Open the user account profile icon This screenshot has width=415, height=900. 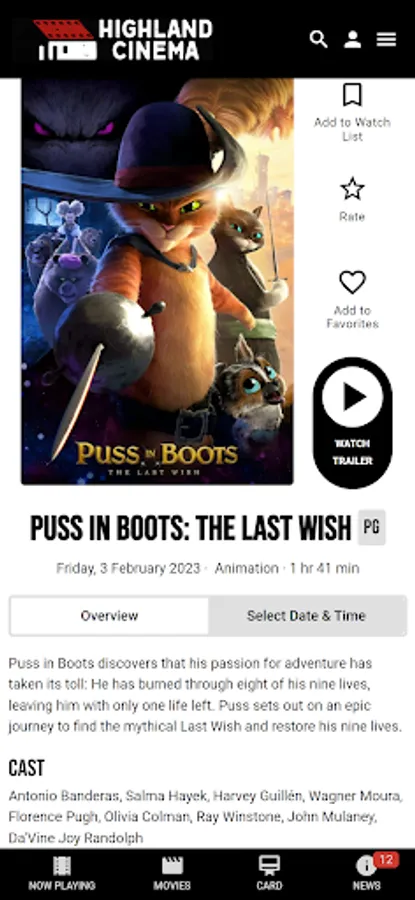coord(352,39)
